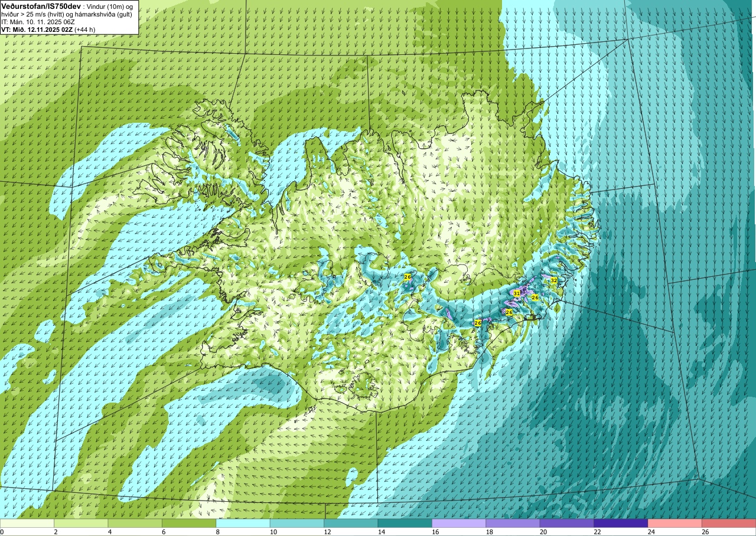The image size is (756, 536).
Task: Pick the 22–24 m/s dark indigo swatch
Action: click(x=621, y=523)
